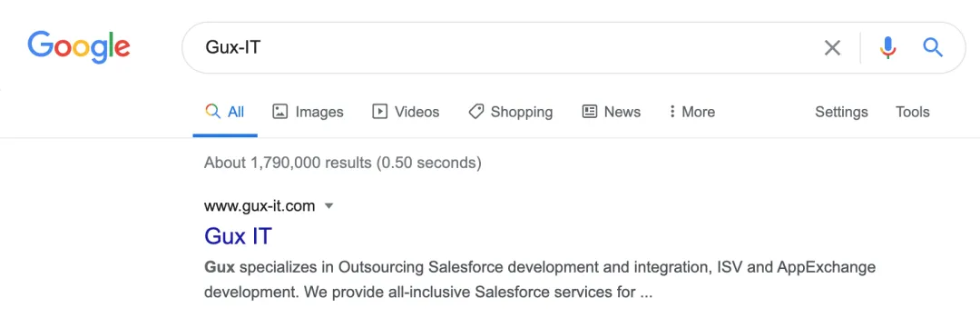The image size is (980, 328).
Task: Select the All results tab
Action: pos(225,112)
